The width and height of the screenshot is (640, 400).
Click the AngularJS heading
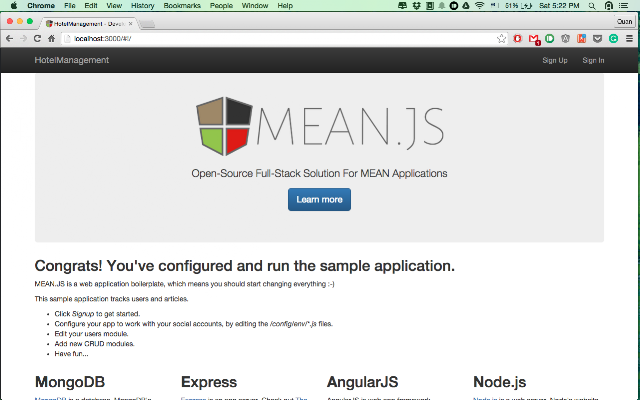click(362, 382)
